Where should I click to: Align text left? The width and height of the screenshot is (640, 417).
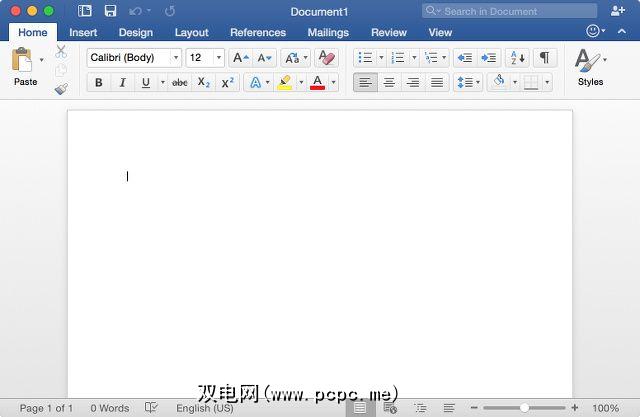click(365, 83)
